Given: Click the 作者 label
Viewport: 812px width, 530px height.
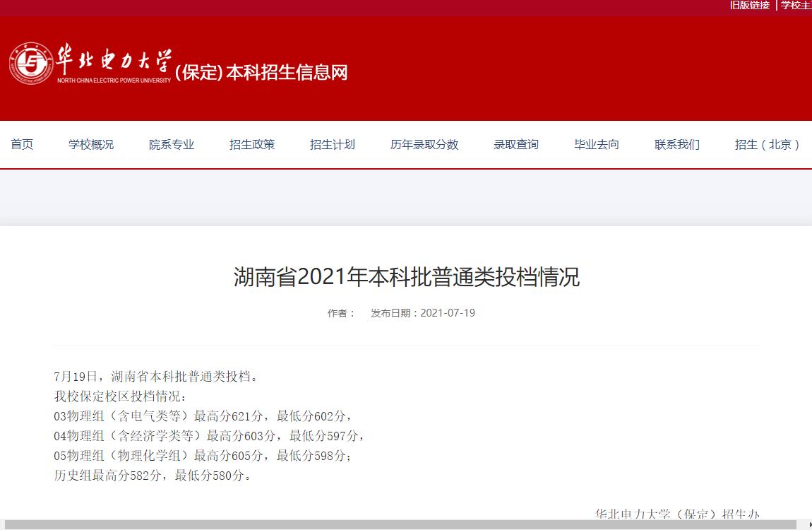Looking at the screenshot, I should 341,313.
